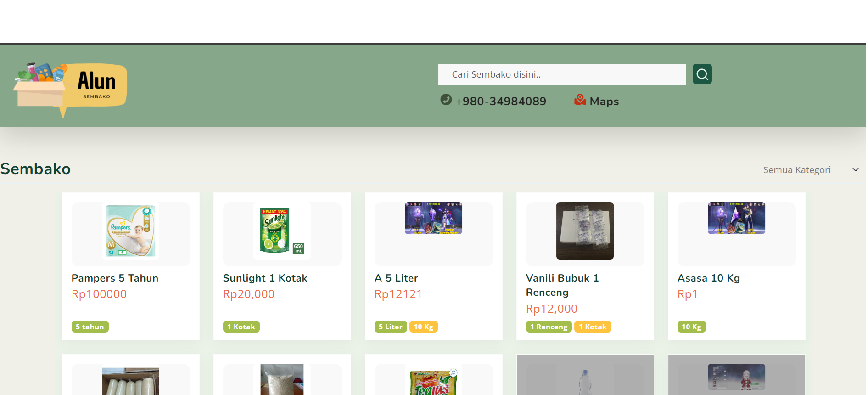The width and height of the screenshot is (868, 395).
Task: Click the A 5 Liter product image
Action: (433, 219)
